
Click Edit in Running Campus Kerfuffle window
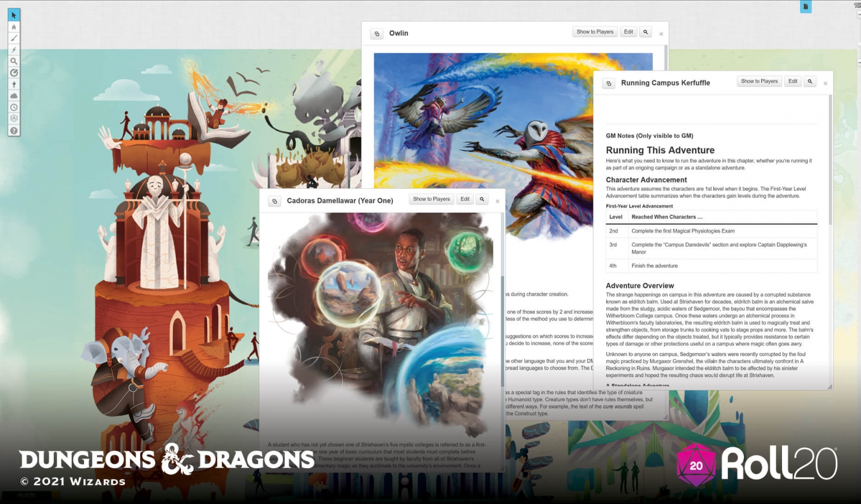793,81
